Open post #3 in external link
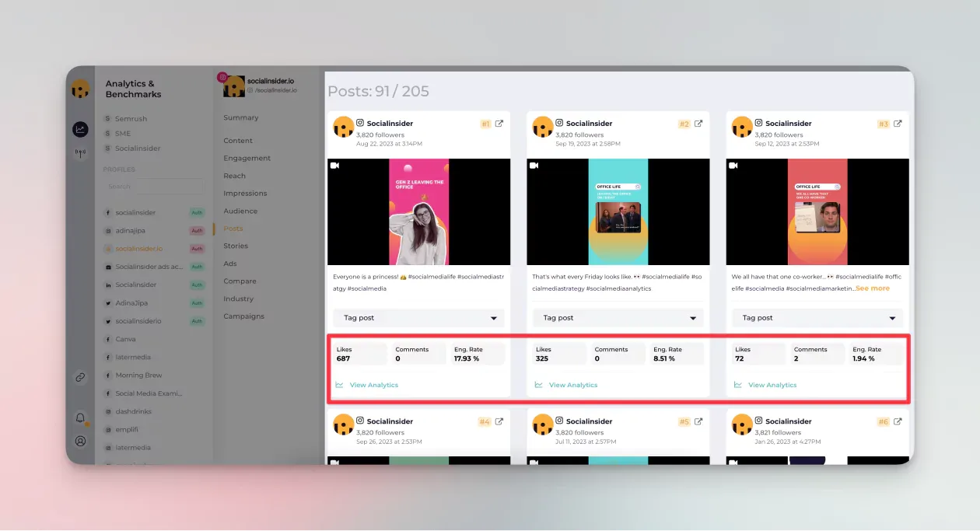Screen dimensions: 980x531 click(x=898, y=124)
